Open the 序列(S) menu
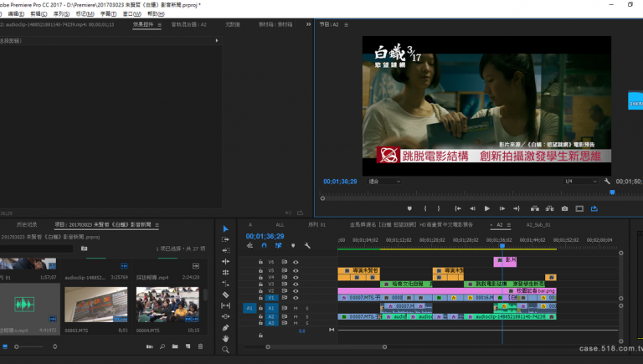The image size is (643, 364). (61, 13)
